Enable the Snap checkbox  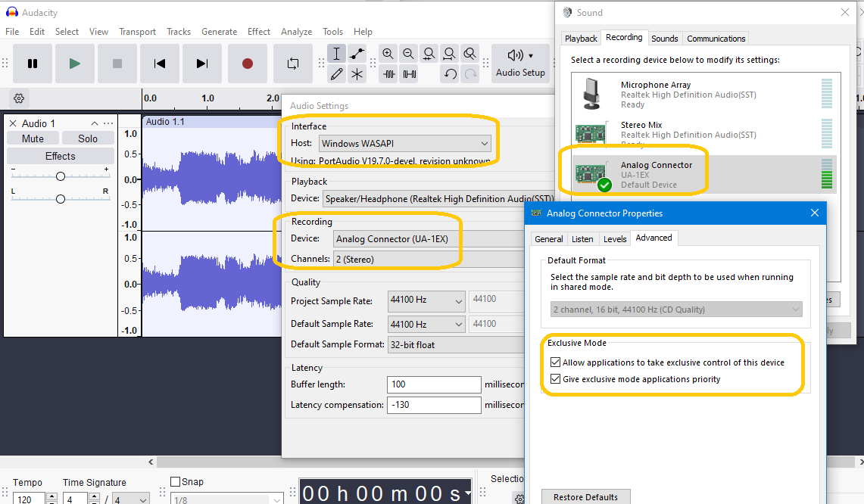(x=176, y=482)
